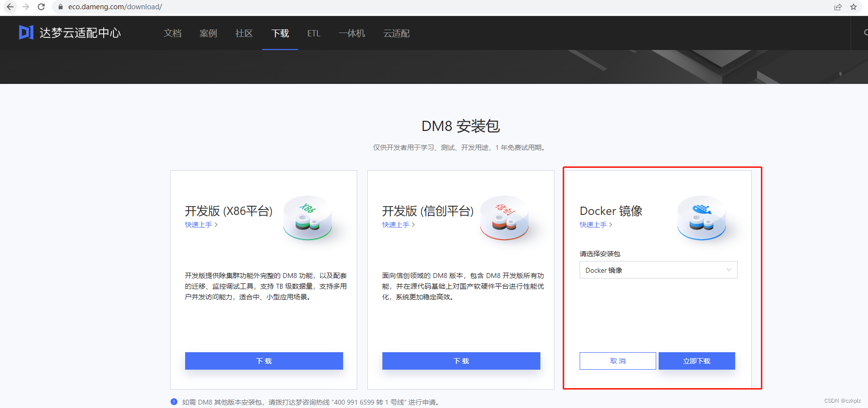Click the Dameng logo icon
Viewport: 868px width, 408px height.
(x=26, y=33)
